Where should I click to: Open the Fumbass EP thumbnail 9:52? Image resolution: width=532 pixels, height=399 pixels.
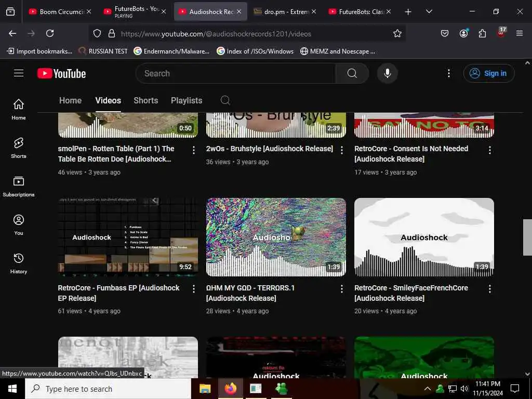click(x=128, y=237)
